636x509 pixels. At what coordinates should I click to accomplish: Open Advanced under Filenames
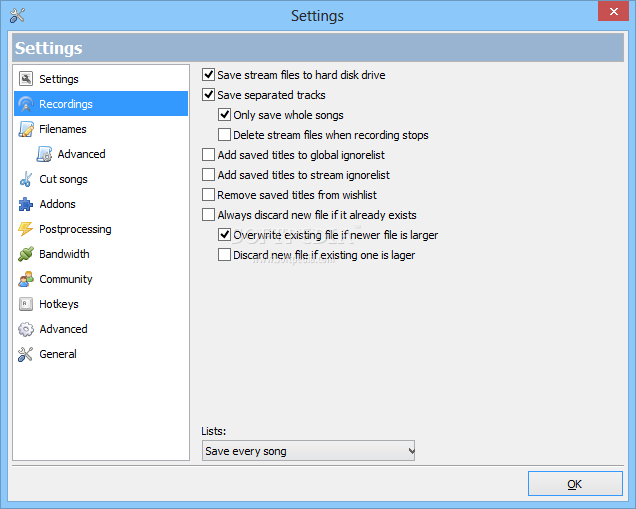point(101,154)
